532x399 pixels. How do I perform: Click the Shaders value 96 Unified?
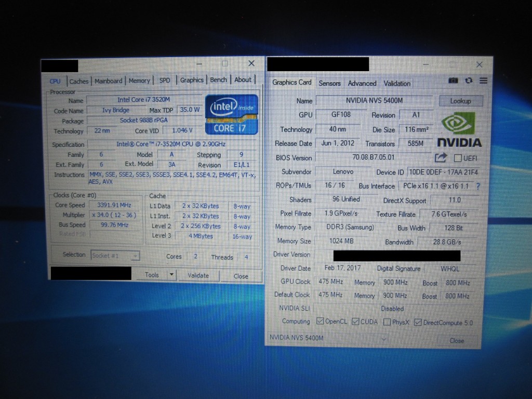[346, 199]
